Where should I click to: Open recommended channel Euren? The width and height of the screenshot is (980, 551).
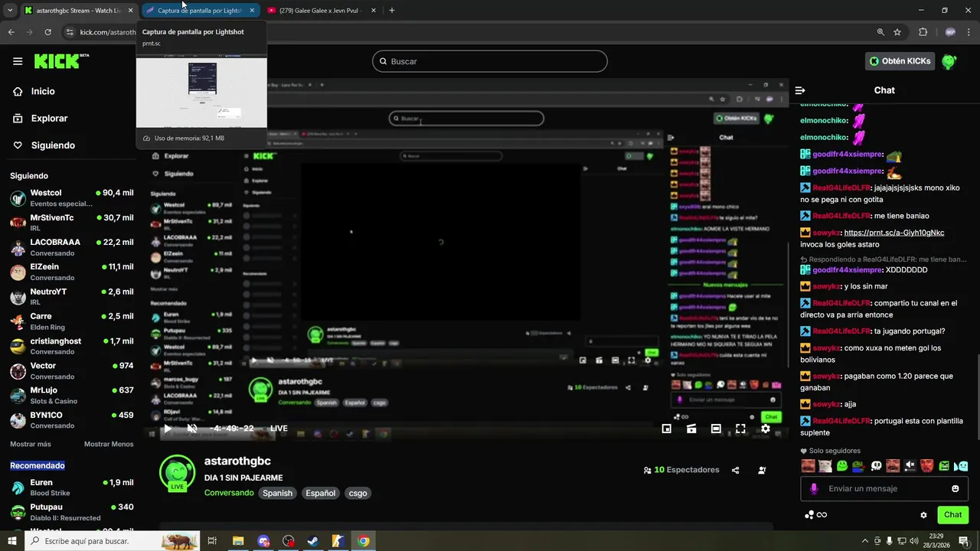pyautogui.click(x=71, y=487)
